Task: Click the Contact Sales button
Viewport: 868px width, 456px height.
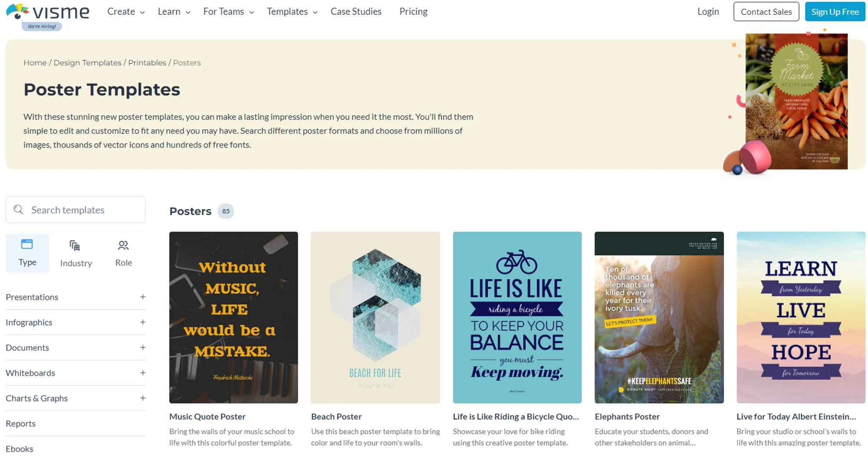Action: (766, 12)
